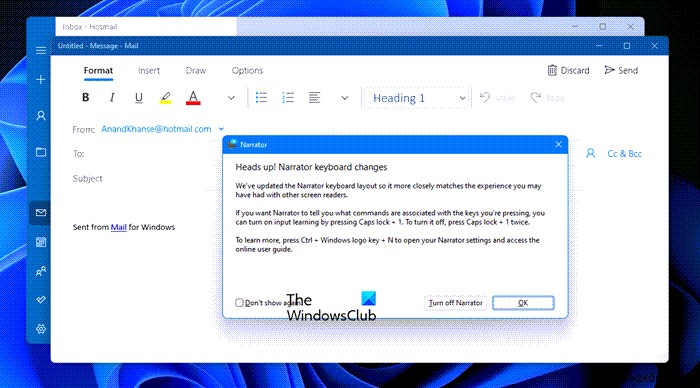700x388 pixels.
Task: Switch to Calendar in the sidebar
Action: point(41,242)
